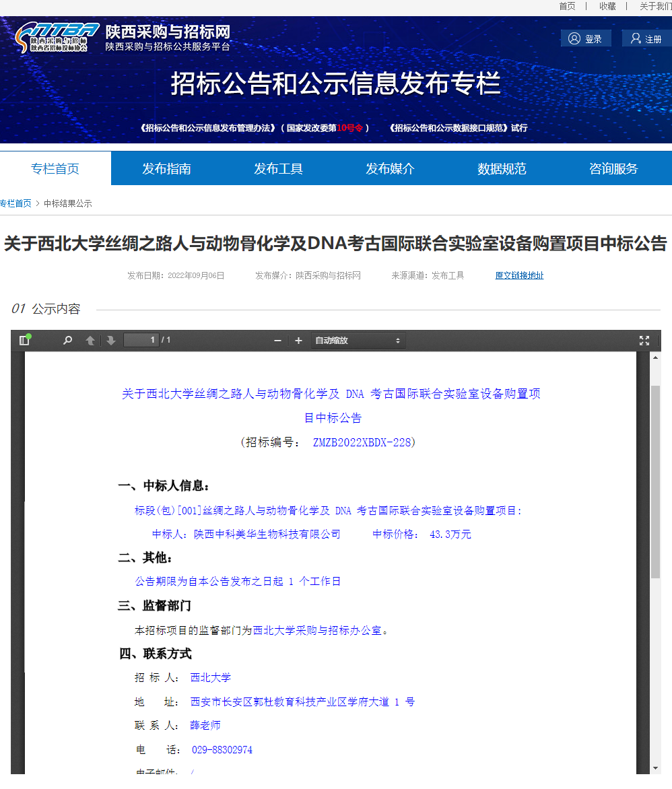Click the 专栏首页 breadcrumb link
This screenshot has height=789, width=672.
[x=15, y=203]
